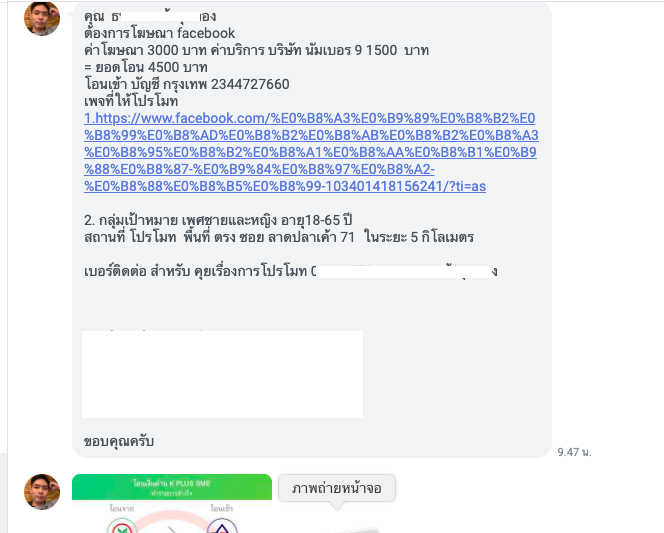This screenshot has width=664, height=533.
Task: Click the ขอบคุณครับ closing line
Action: [119, 441]
